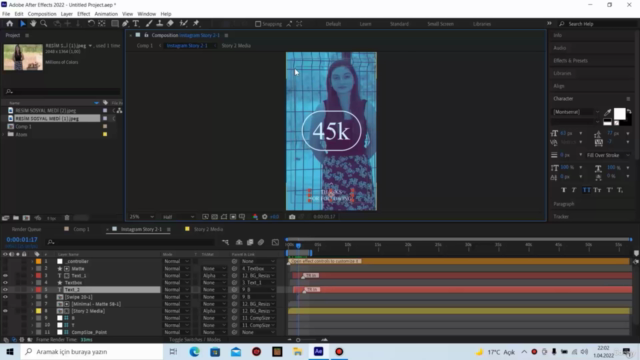Select the Hand tool

click(x=33, y=24)
